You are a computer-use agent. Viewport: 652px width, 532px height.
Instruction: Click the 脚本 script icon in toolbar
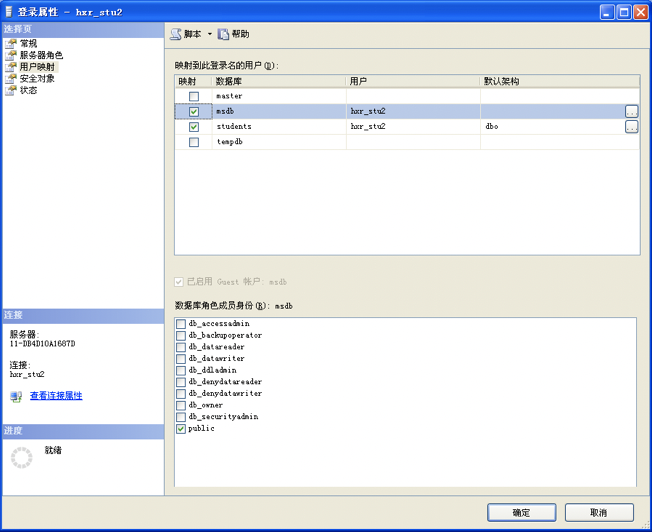click(x=176, y=34)
